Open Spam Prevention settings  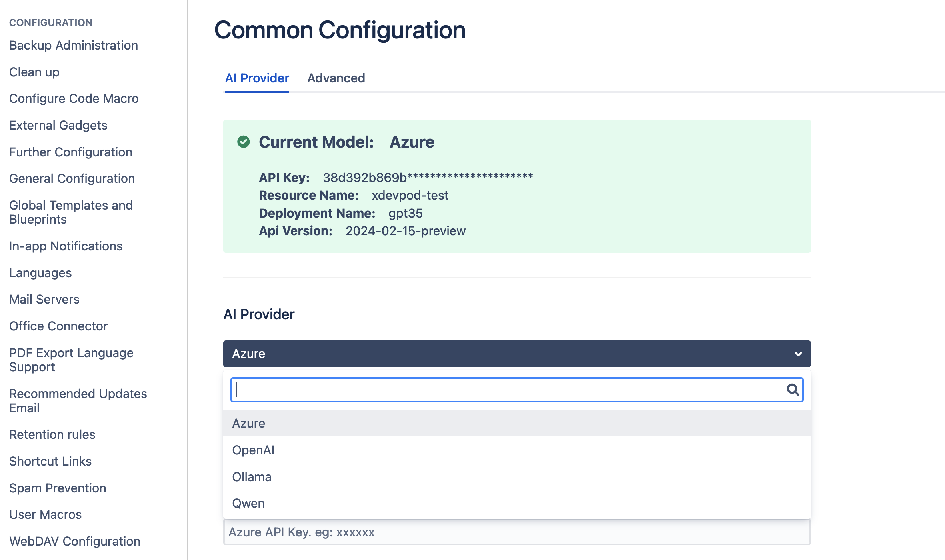(58, 488)
